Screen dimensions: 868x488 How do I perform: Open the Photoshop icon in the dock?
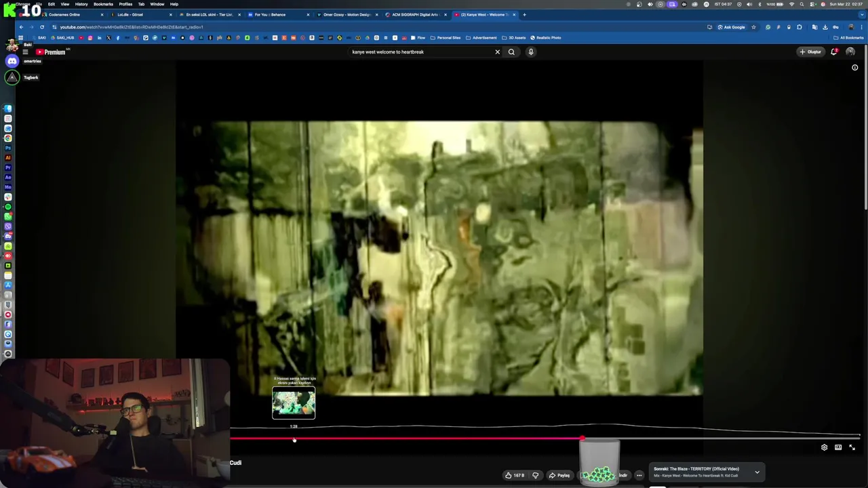[8, 148]
